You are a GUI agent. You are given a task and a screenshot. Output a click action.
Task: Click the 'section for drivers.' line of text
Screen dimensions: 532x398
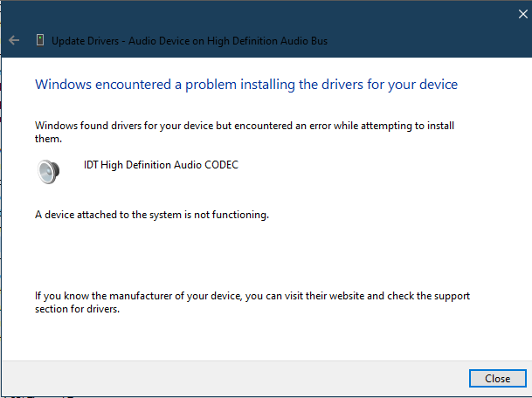click(77, 309)
